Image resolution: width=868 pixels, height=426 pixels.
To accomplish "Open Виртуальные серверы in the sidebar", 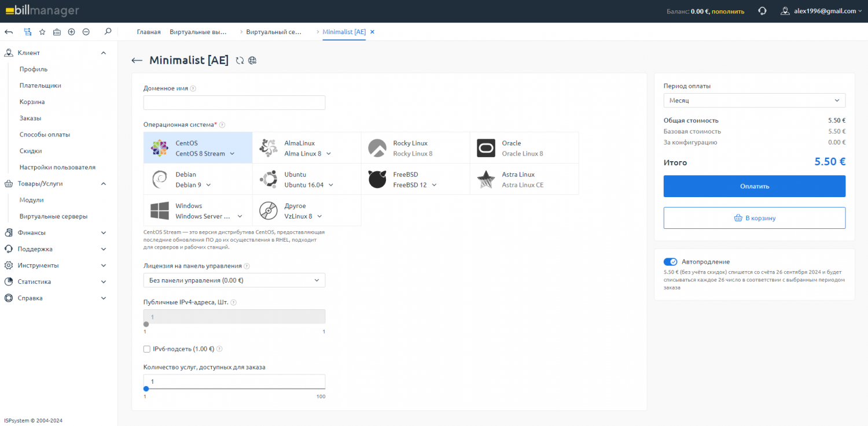I will [x=53, y=216].
